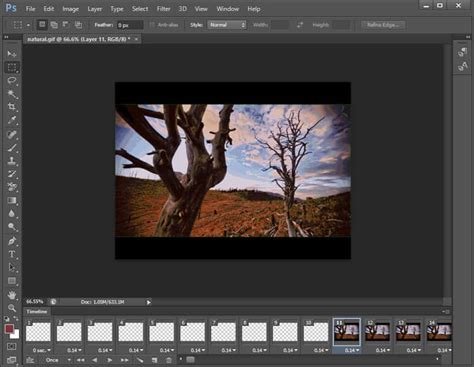
Task: Select the Crop tool
Action: (12, 107)
